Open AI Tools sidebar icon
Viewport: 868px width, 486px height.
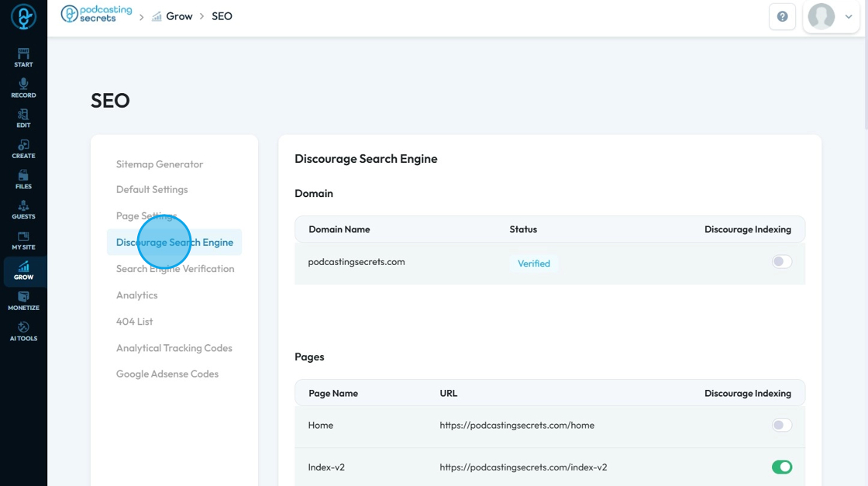tap(23, 331)
